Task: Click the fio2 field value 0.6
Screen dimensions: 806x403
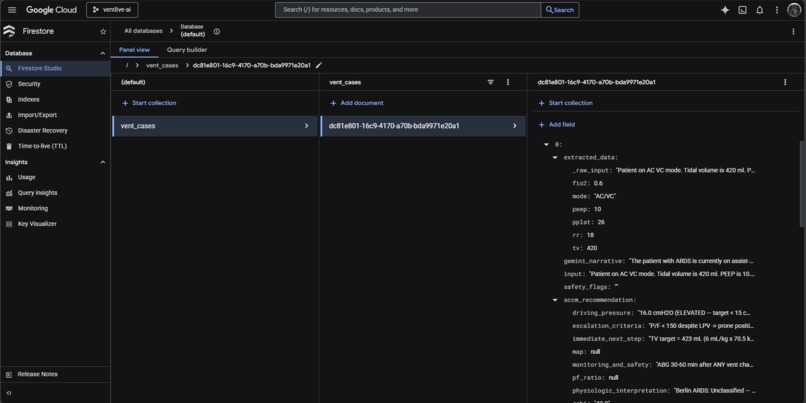Action: click(598, 183)
